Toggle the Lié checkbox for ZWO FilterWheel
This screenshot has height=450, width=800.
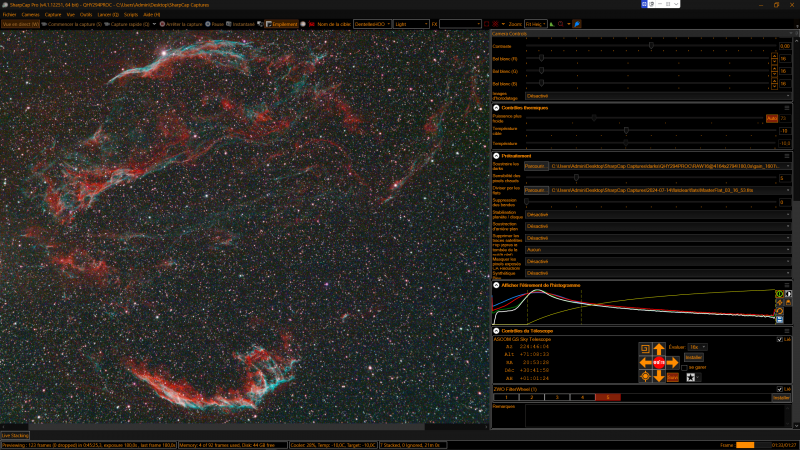779,389
